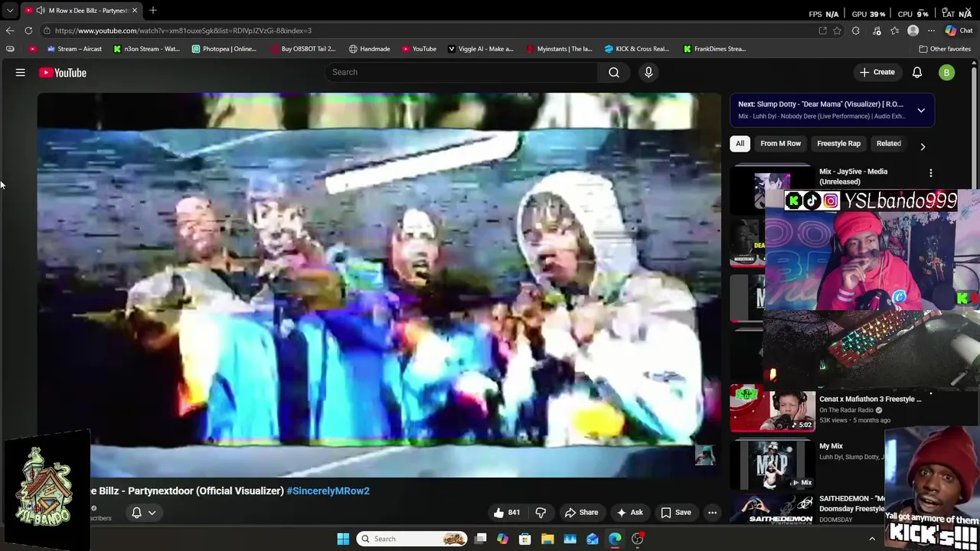Open File Explorer from the taskbar
The height and width of the screenshot is (551, 980).
point(547,539)
